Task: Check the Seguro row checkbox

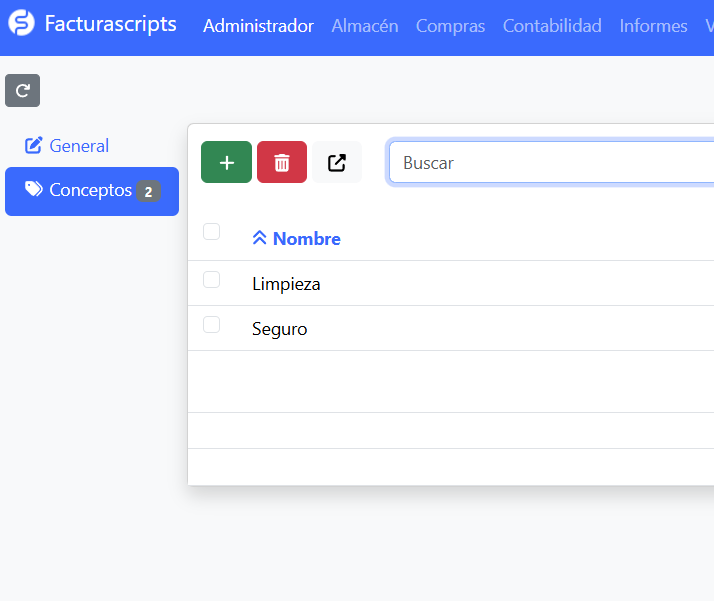Action: pos(211,325)
